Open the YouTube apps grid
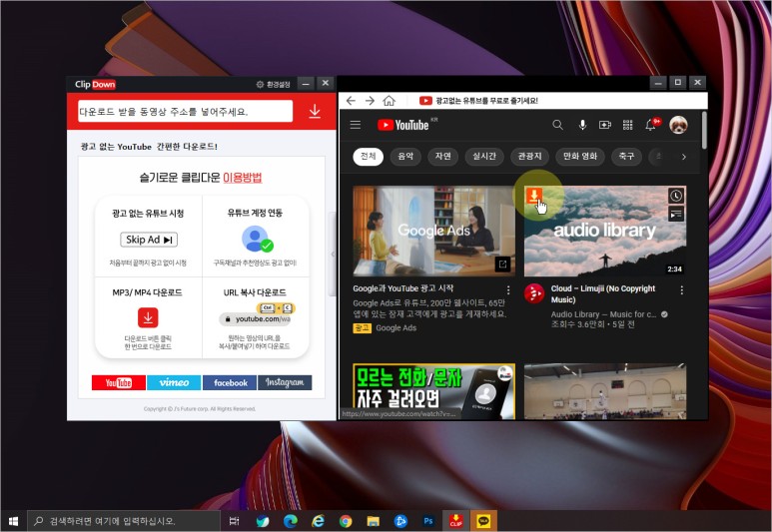 [628, 125]
